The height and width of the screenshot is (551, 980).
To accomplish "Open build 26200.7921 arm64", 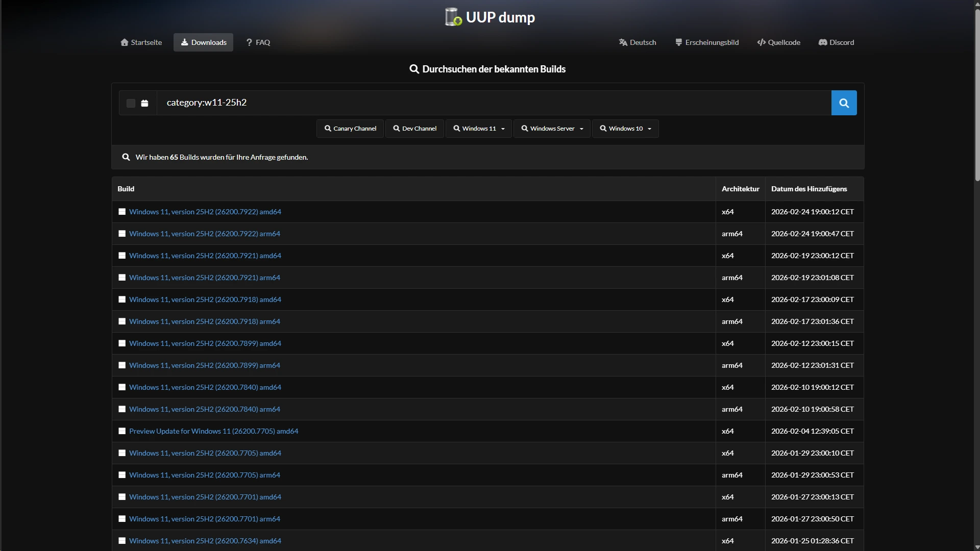I will coord(204,278).
